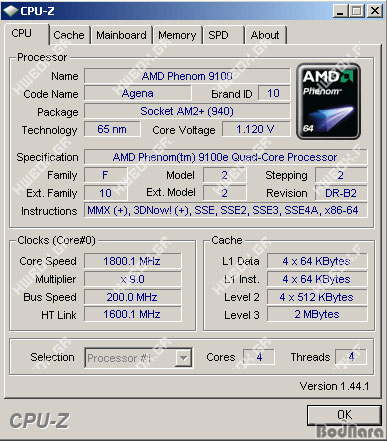Click the CPU-Z title bar icon
The image size is (387, 441).
10,11
